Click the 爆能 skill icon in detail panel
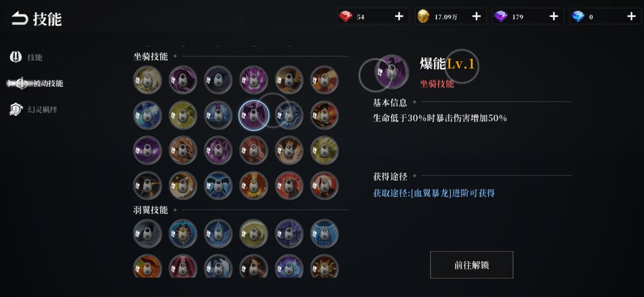This screenshot has height=297, width=644. point(392,72)
